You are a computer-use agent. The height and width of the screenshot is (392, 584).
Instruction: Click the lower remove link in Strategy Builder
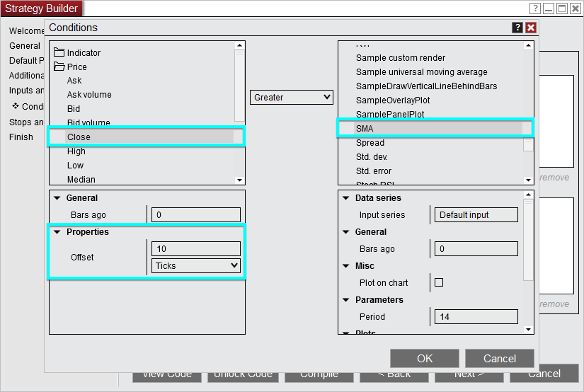coord(554,304)
